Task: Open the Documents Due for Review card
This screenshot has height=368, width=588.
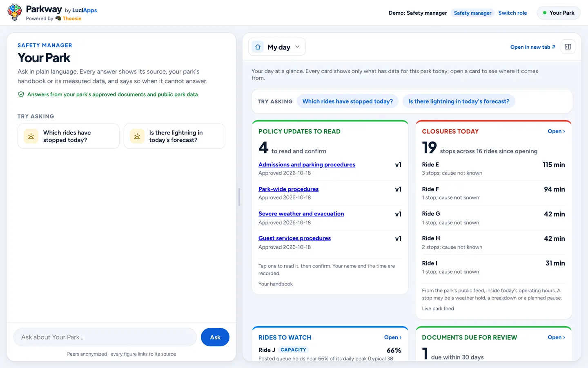Action: 556,337
